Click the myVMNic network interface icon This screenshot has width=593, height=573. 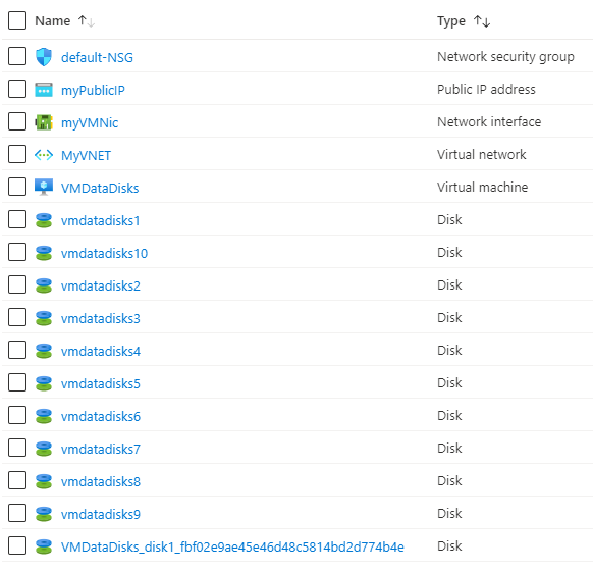pyautogui.click(x=44, y=123)
